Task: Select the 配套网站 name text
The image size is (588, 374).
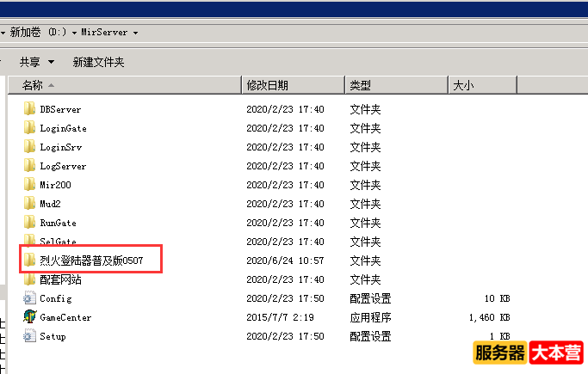Action: (x=60, y=279)
